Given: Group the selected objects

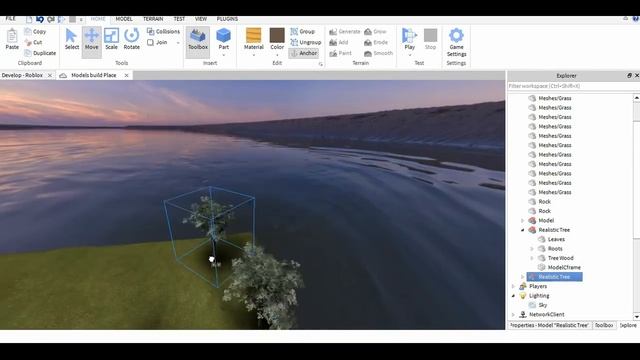Looking at the screenshot, I should (303, 31).
